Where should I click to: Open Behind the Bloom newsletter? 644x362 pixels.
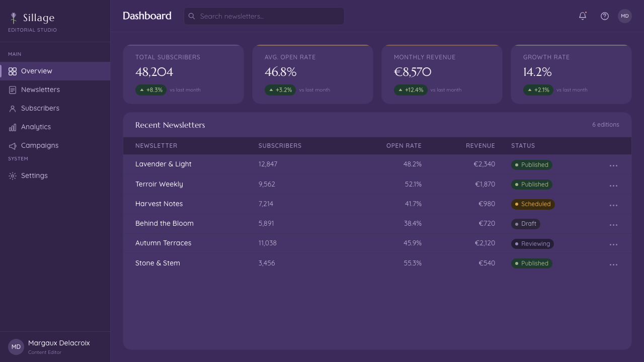click(x=165, y=223)
